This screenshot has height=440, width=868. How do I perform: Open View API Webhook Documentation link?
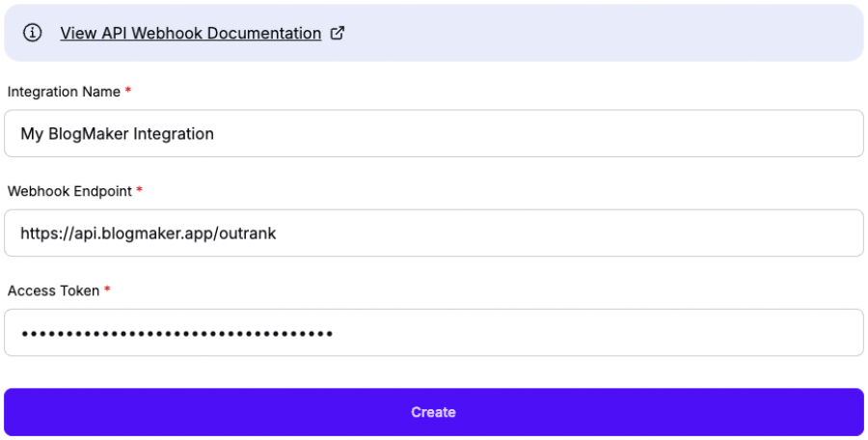coord(190,33)
